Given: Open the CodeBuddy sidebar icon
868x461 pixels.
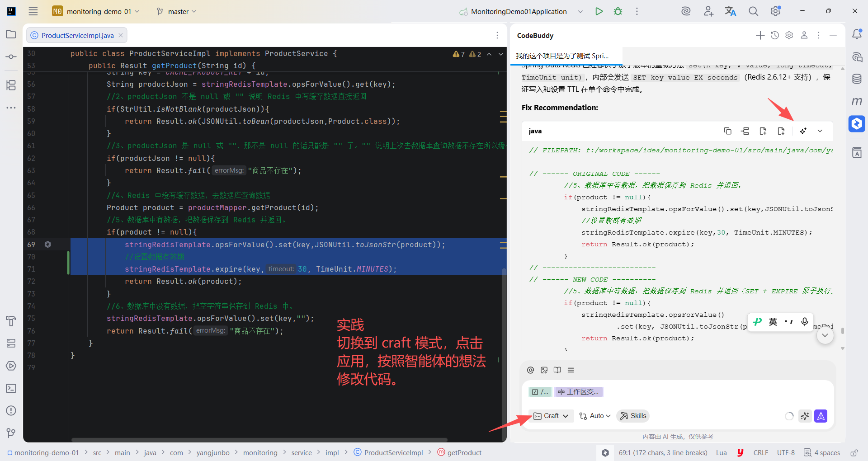Looking at the screenshot, I should click(857, 123).
